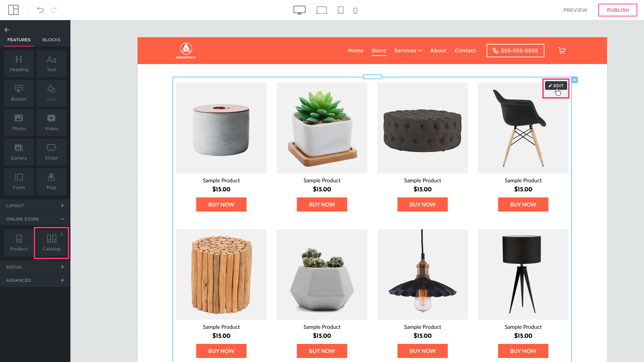Click the Architech logo

[x=186, y=51]
